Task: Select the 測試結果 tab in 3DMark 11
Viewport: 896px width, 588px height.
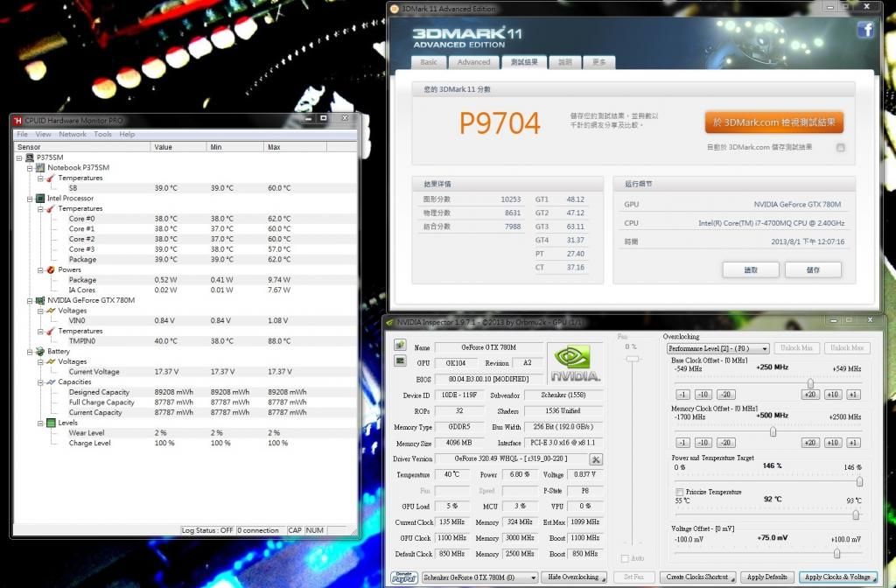Action: [x=524, y=62]
